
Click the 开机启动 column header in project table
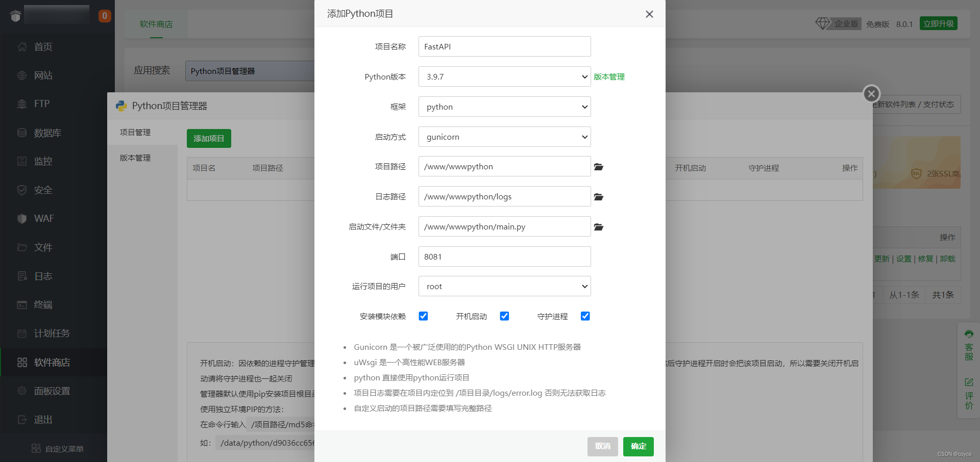690,168
